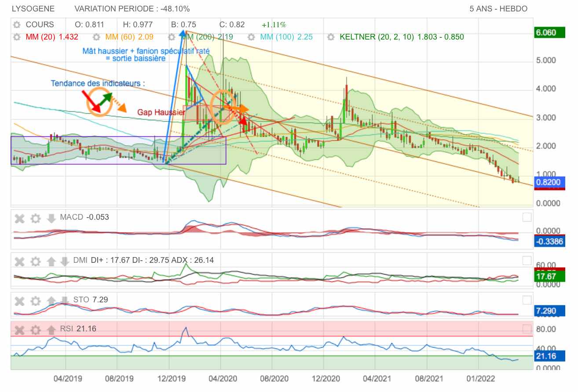578x392 pixels.
Task: Open MACD indicator settings gear
Action: [x=35, y=218]
